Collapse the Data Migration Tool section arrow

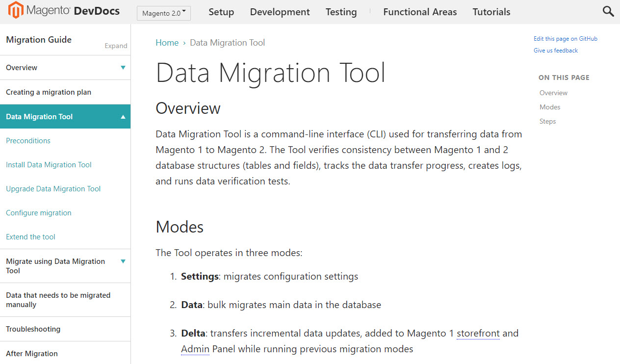pyautogui.click(x=123, y=117)
